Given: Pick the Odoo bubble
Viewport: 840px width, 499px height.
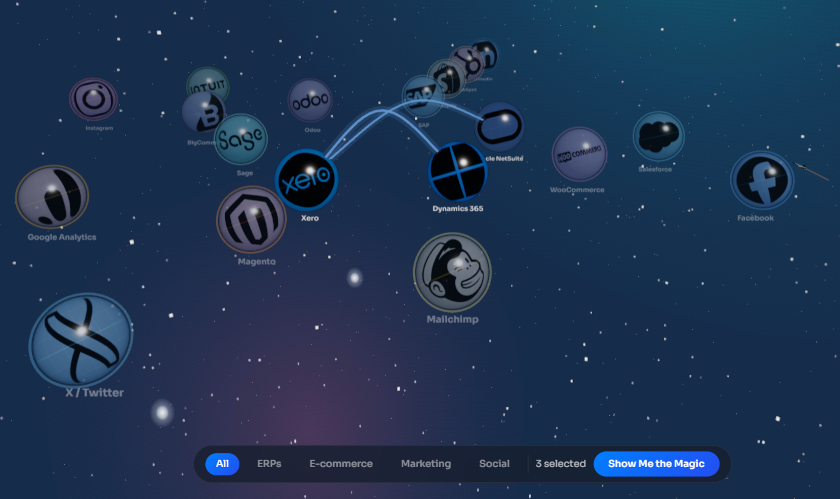Looking at the screenshot, I should [x=310, y=101].
